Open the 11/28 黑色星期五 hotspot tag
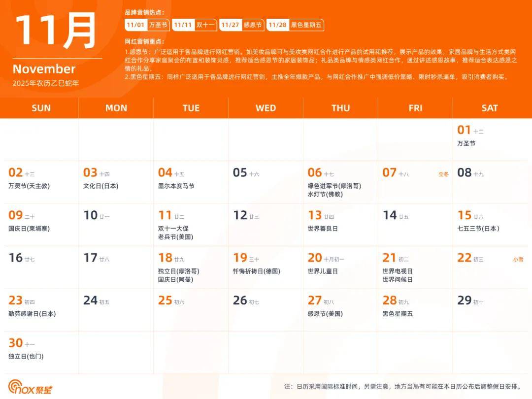 click(295, 25)
